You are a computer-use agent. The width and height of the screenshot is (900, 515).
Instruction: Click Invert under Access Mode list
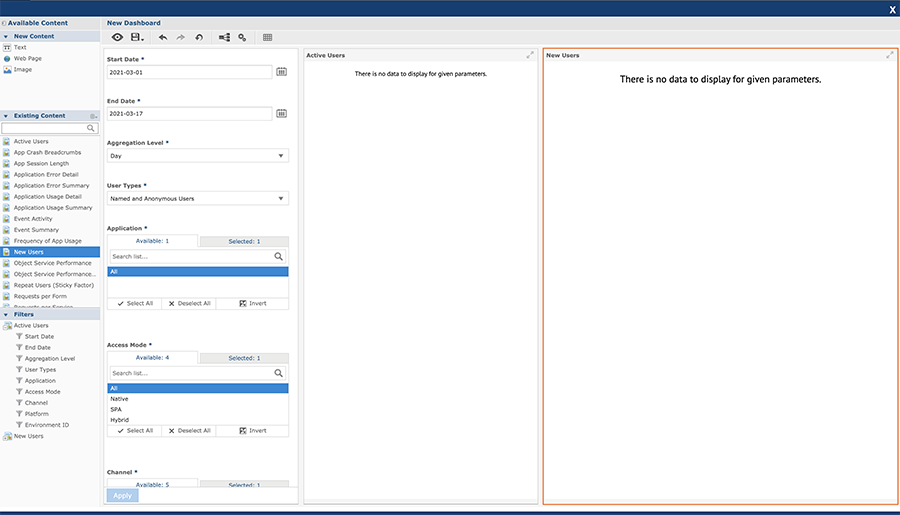(253, 431)
